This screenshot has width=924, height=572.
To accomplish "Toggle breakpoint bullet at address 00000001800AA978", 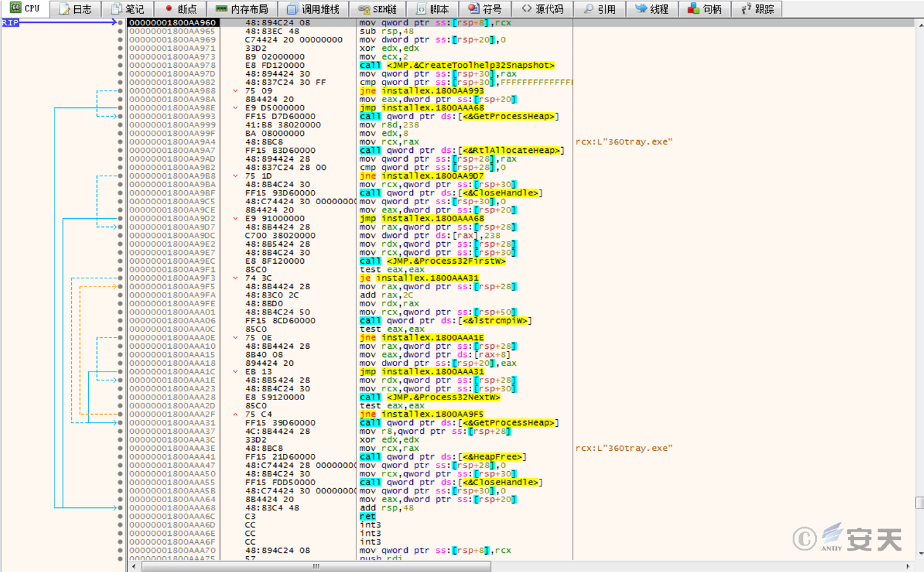I will (x=120, y=65).
